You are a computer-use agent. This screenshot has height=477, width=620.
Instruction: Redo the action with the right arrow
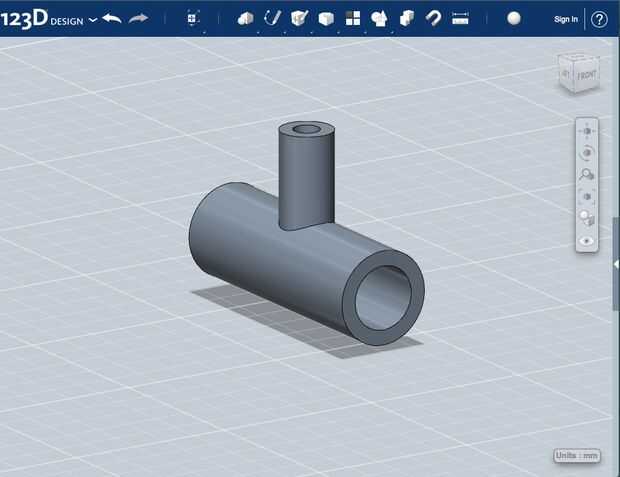pyautogui.click(x=138, y=18)
